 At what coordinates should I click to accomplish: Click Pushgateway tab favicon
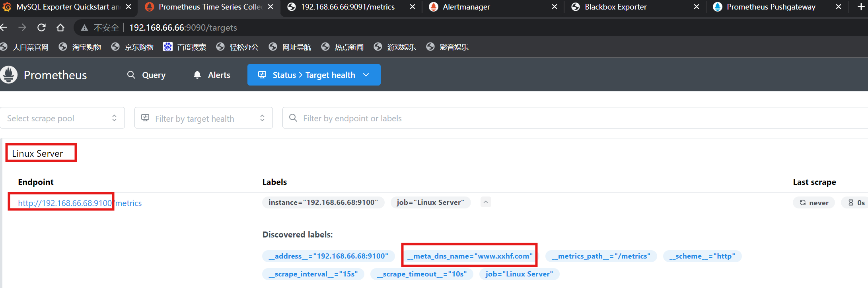click(718, 7)
